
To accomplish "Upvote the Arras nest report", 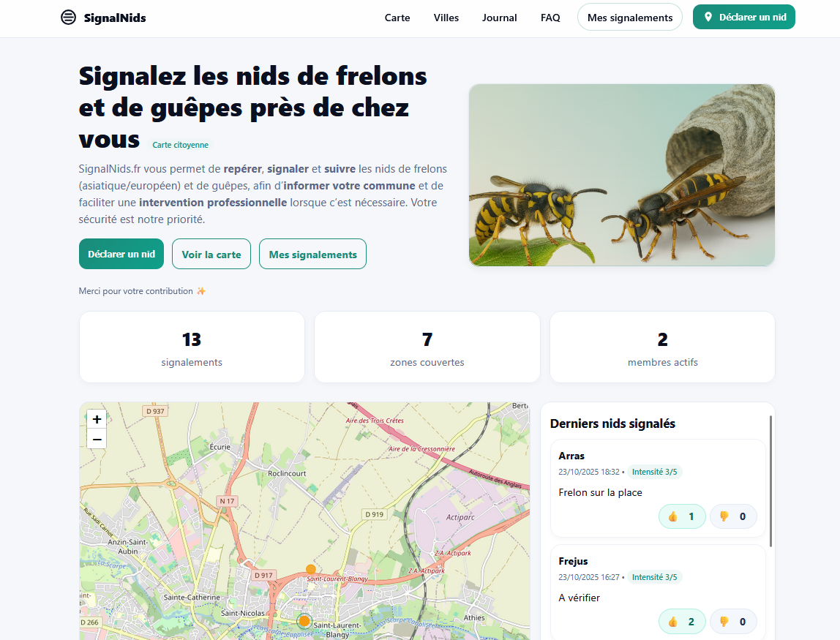I will [682, 516].
